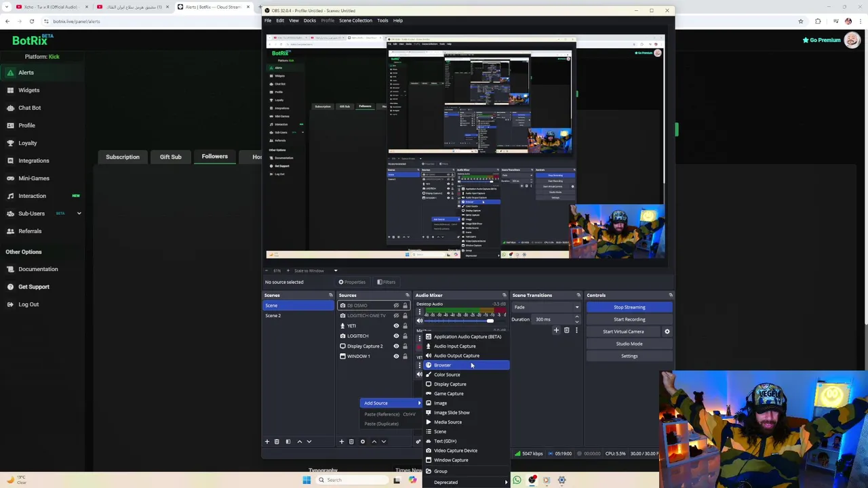Open Chat Bot icon in BotRix sidebar
This screenshot has height=488, width=868.
[x=10, y=108]
